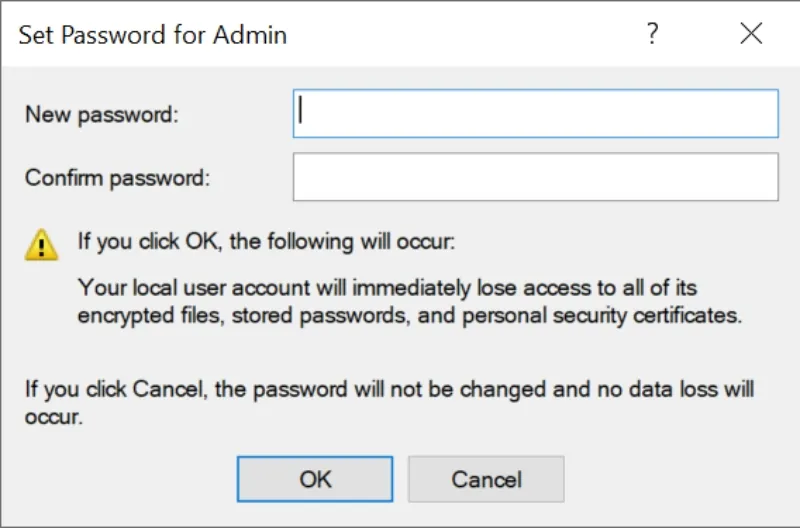Cancel the password change

pyautogui.click(x=486, y=479)
